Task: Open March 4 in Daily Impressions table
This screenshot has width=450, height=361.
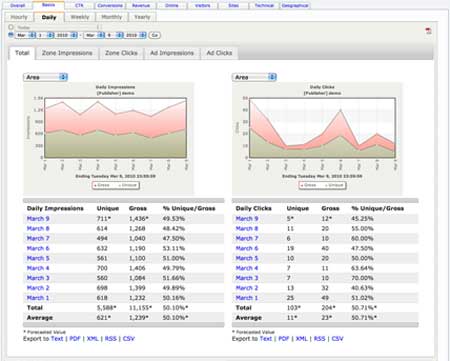Action: point(38,268)
